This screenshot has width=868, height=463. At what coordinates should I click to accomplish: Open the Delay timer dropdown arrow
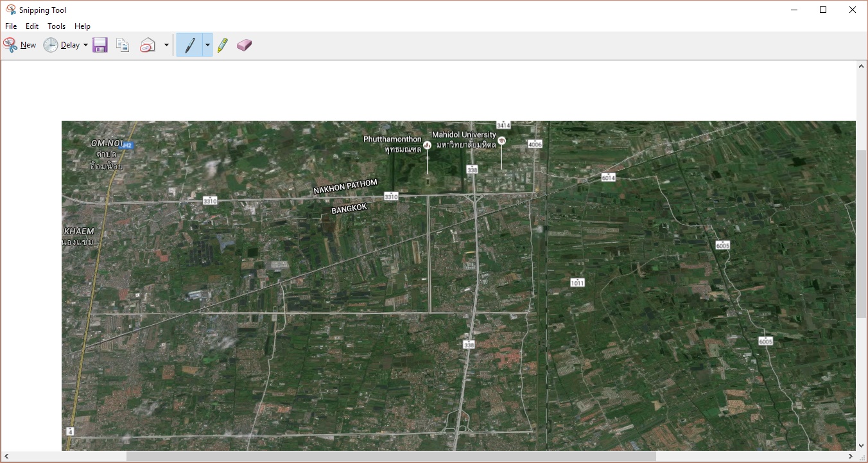(x=85, y=45)
